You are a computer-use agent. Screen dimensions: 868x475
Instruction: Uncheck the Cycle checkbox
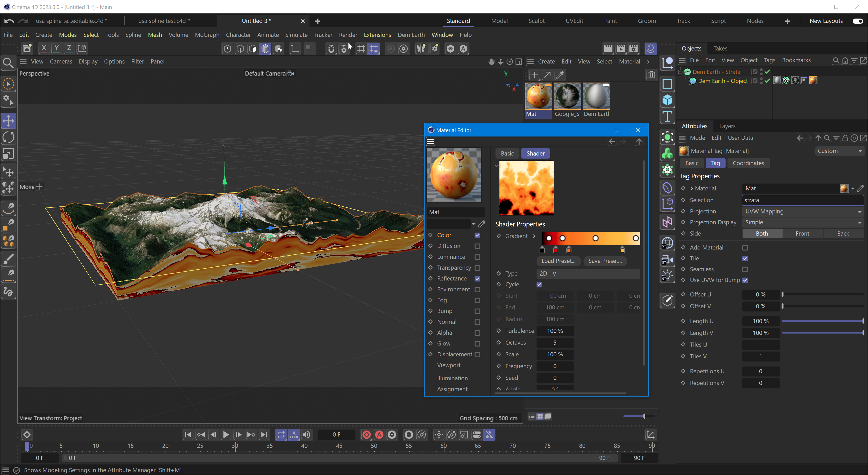[x=539, y=285]
